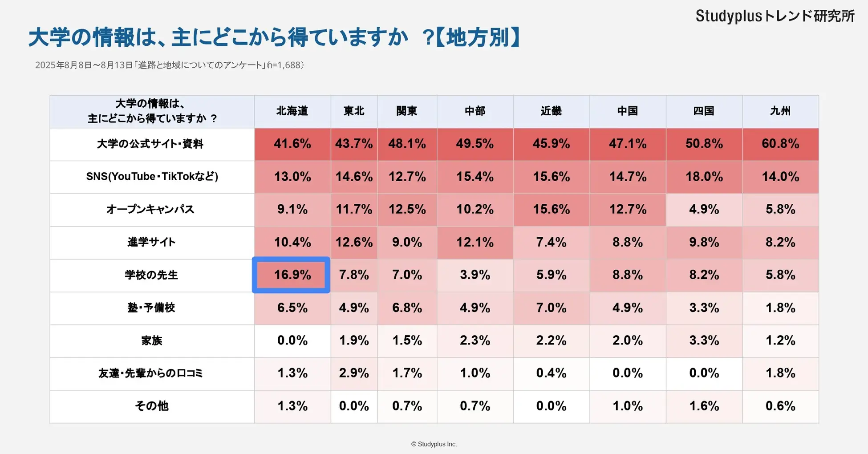Click the 大学の公式サイト・資料 row label

[150, 144]
